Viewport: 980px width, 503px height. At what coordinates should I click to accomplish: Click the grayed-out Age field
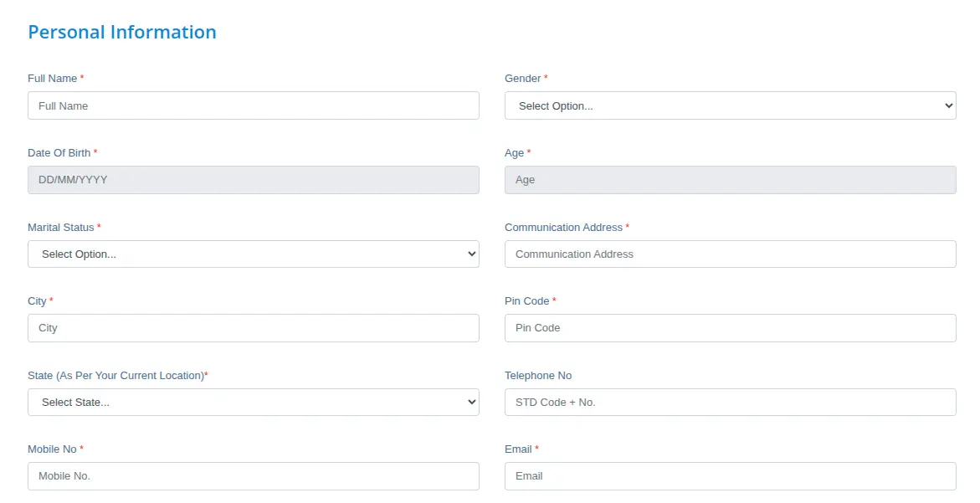tap(729, 179)
